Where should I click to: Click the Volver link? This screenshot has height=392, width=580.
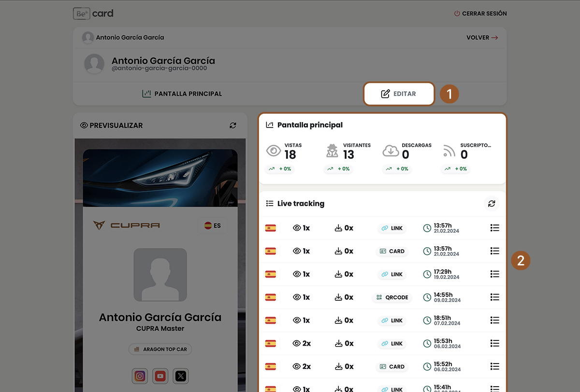(x=482, y=38)
